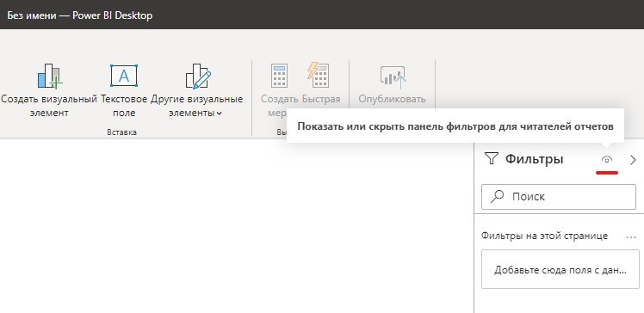Click the Создать меру calculator icon
The height and width of the screenshot is (313, 644).
279,76
